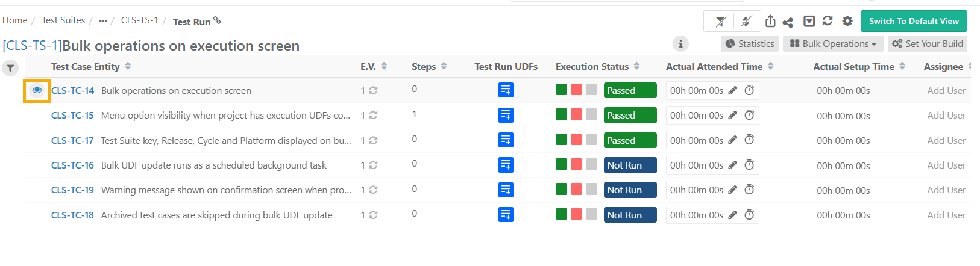The height and width of the screenshot is (266, 980).
Task: Open Passed status dropdown for CLS-TC-14
Action: 630,90
